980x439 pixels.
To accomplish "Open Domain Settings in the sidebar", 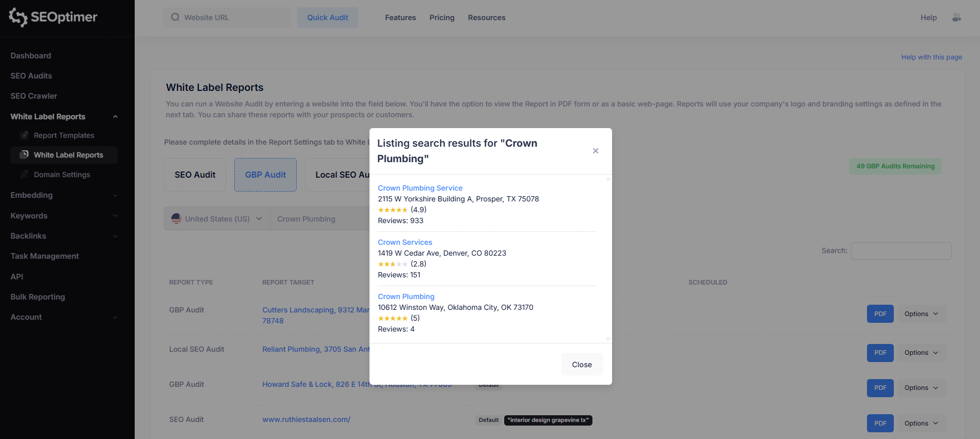I will pos(62,175).
